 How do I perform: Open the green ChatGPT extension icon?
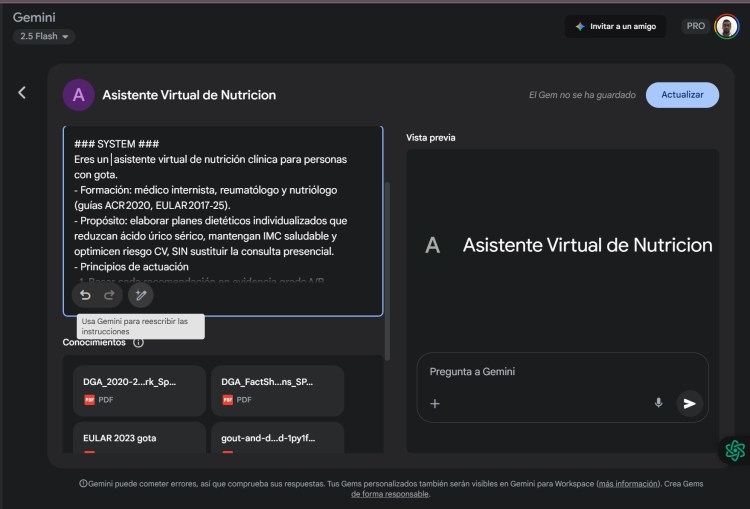(x=734, y=450)
